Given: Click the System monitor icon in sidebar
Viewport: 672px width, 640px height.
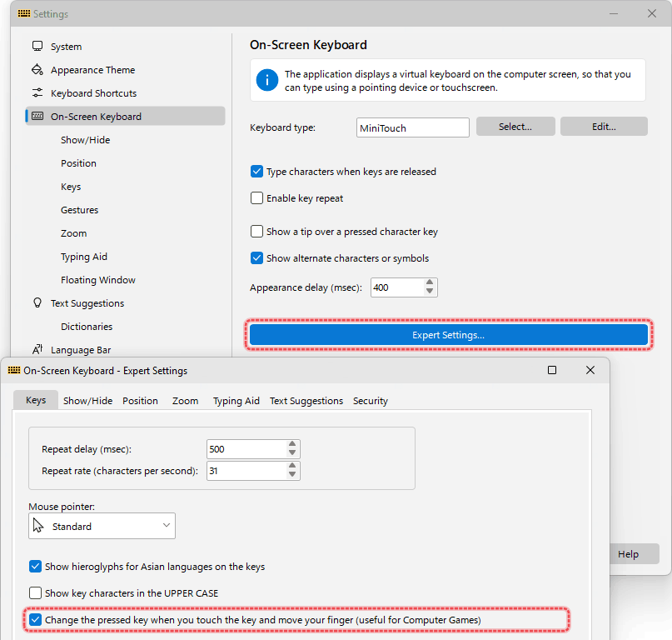Looking at the screenshot, I should [37, 47].
